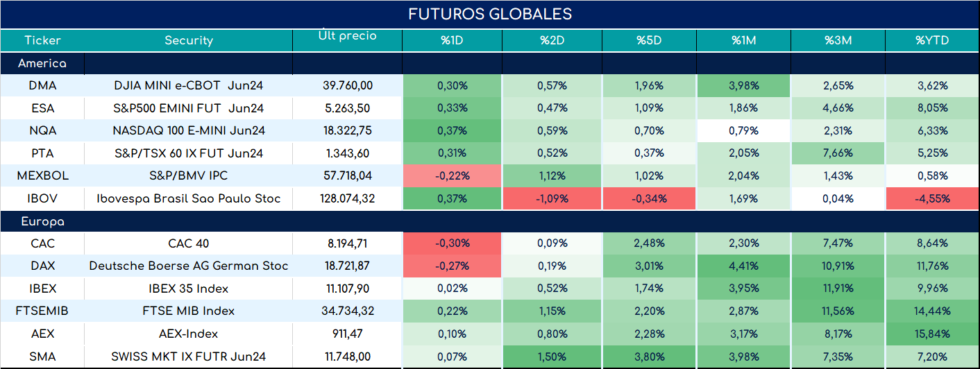The image size is (980, 369).
Task: Select the Europa section row
Action: click(x=490, y=222)
